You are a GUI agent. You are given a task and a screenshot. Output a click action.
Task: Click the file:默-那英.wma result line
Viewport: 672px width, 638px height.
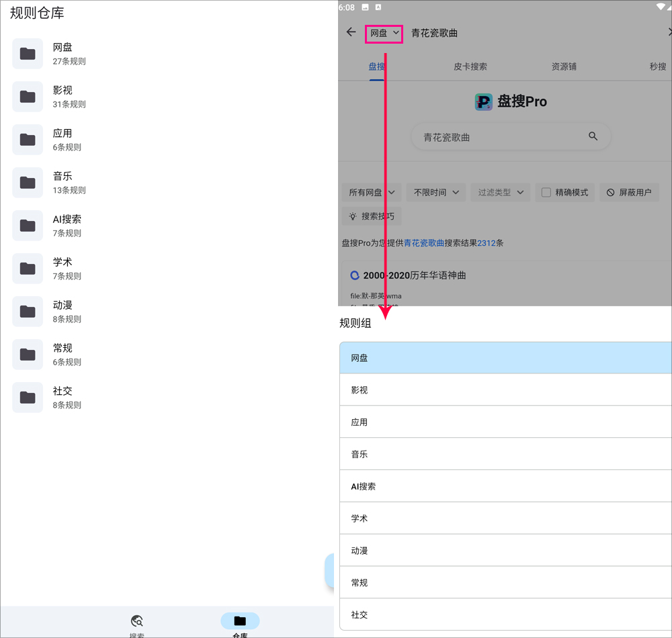pos(376,296)
